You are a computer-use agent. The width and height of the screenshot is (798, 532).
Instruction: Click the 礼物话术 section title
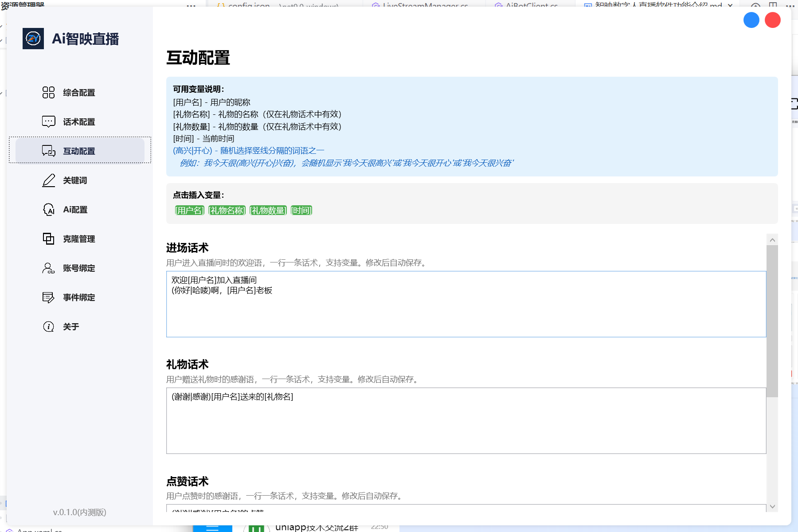[187, 364]
